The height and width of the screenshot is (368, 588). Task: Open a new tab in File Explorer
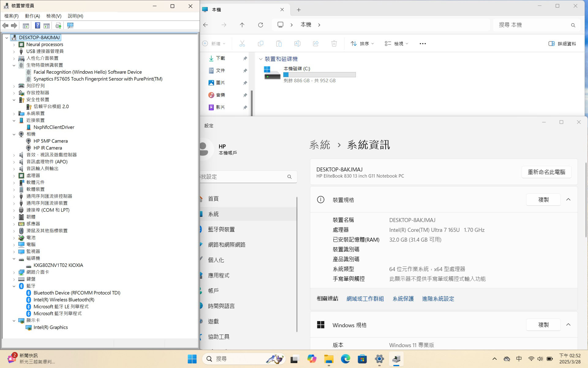(x=299, y=10)
